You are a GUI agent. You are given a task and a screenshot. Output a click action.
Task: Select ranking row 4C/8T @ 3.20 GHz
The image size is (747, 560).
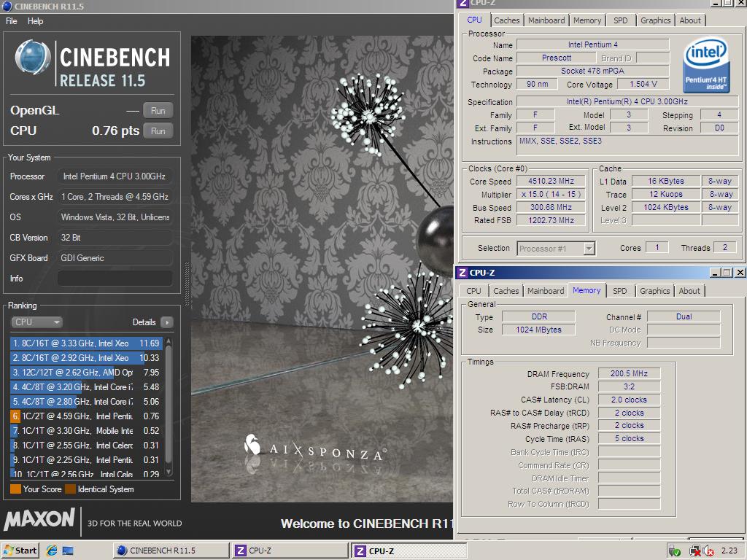(86, 387)
